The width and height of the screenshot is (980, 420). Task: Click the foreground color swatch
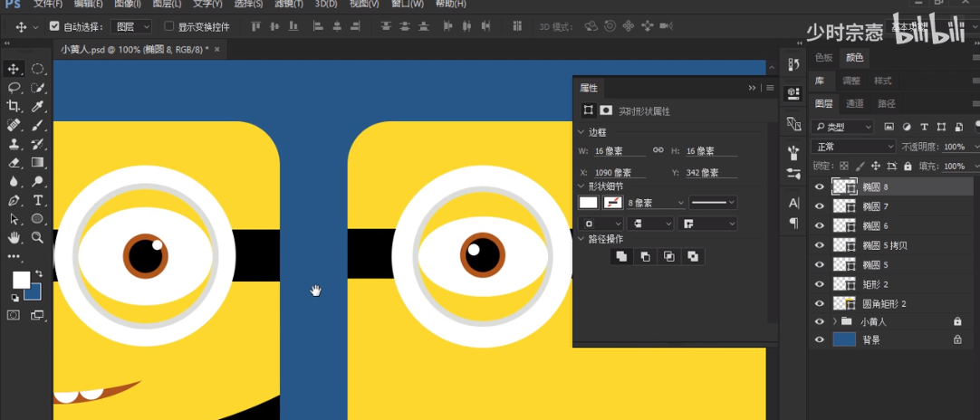[21, 280]
